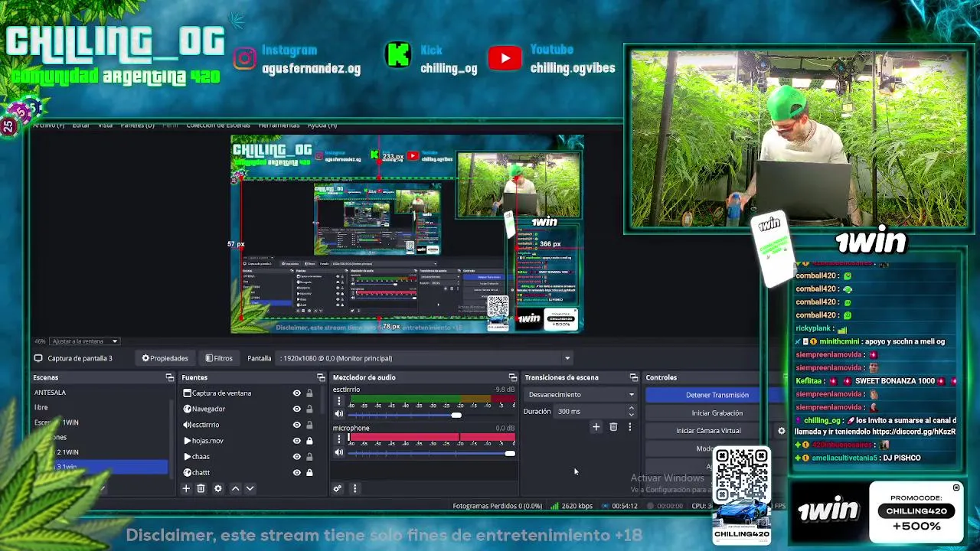
Task: Add a scene transition with plus icon
Action: (596, 427)
